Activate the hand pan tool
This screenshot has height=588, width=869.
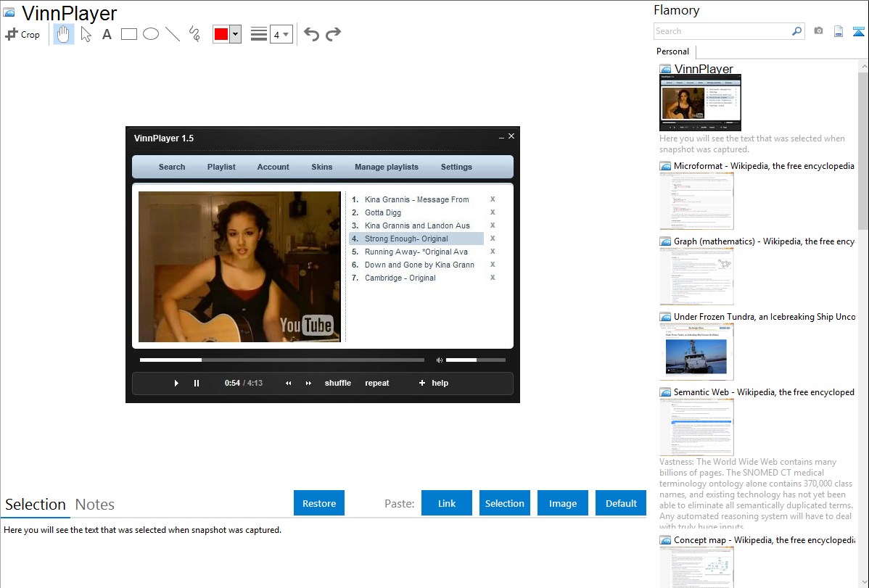click(x=64, y=34)
